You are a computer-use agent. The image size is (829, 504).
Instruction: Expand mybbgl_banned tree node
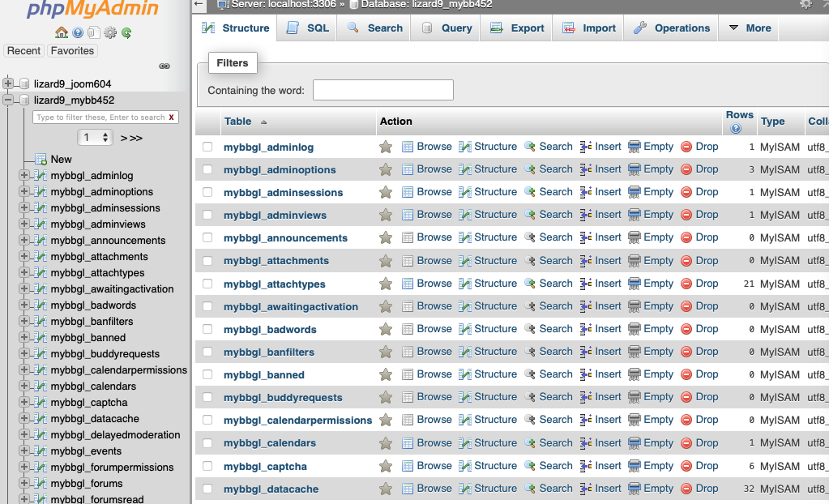click(x=24, y=337)
